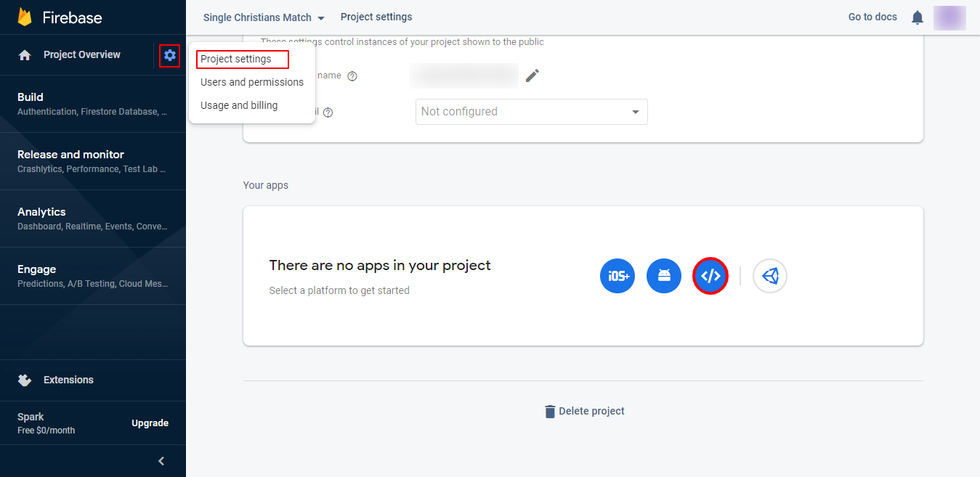Add a web app to the project
The width and height of the screenshot is (980, 477).
(x=710, y=276)
